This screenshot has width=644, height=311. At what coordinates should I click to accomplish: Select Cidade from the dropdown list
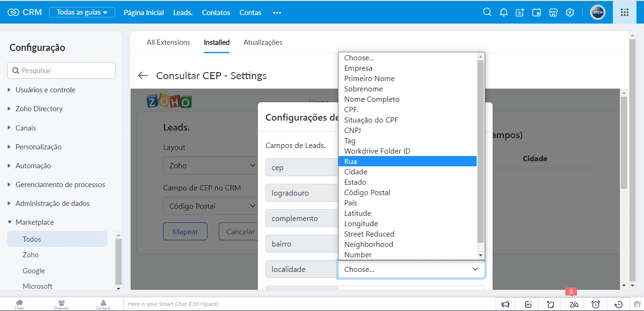click(x=355, y=172)
